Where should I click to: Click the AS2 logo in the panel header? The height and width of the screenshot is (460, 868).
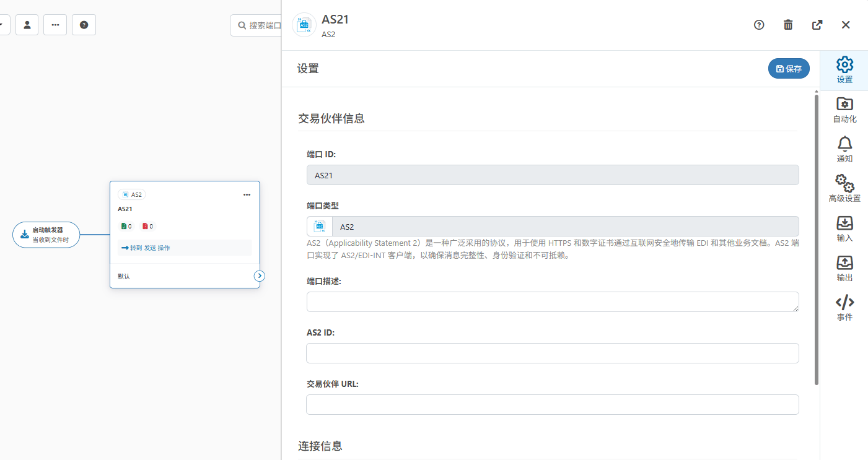(x=304, y=25)
